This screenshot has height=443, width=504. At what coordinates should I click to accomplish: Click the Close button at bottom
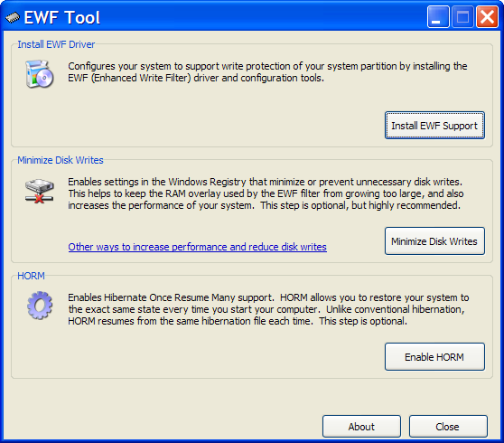coord(448,426)
